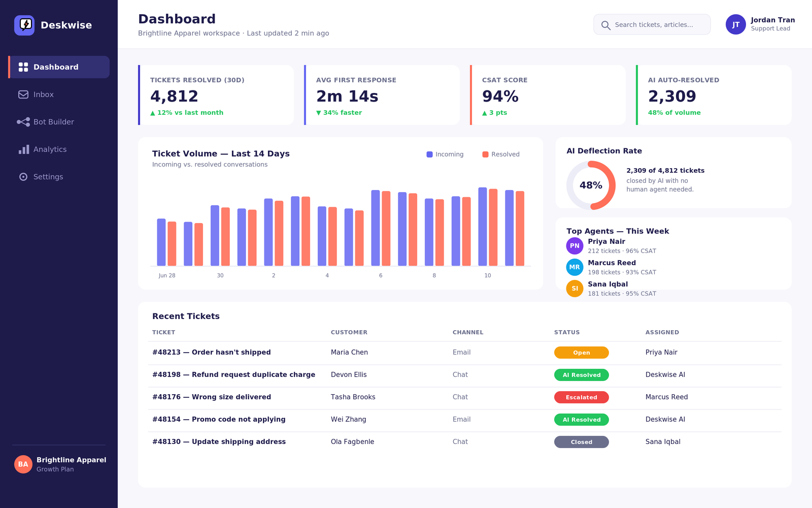This screenshot has width=812, height=508.
Task: Open the Tickets Resolved (30D) card
Action: pos(216,95)
